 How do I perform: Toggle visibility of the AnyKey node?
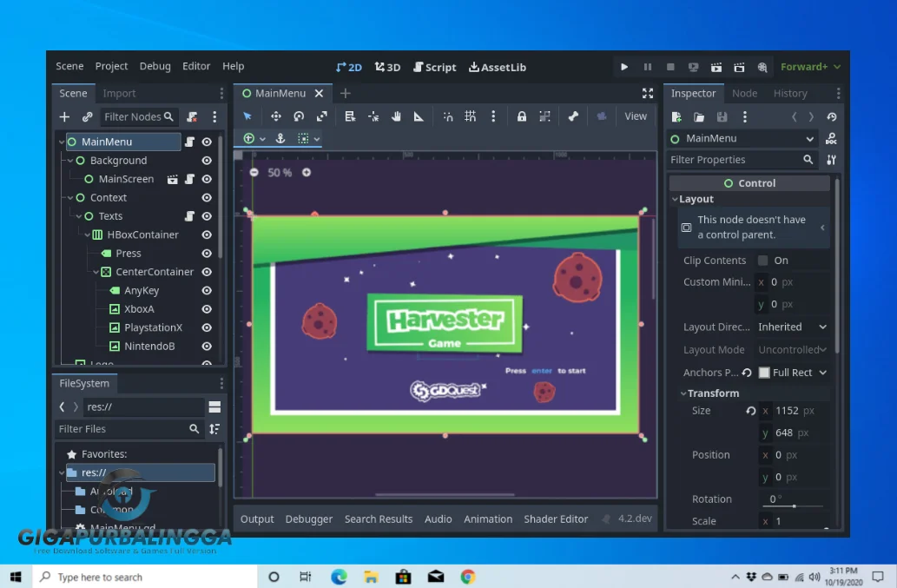pos(206,290)
